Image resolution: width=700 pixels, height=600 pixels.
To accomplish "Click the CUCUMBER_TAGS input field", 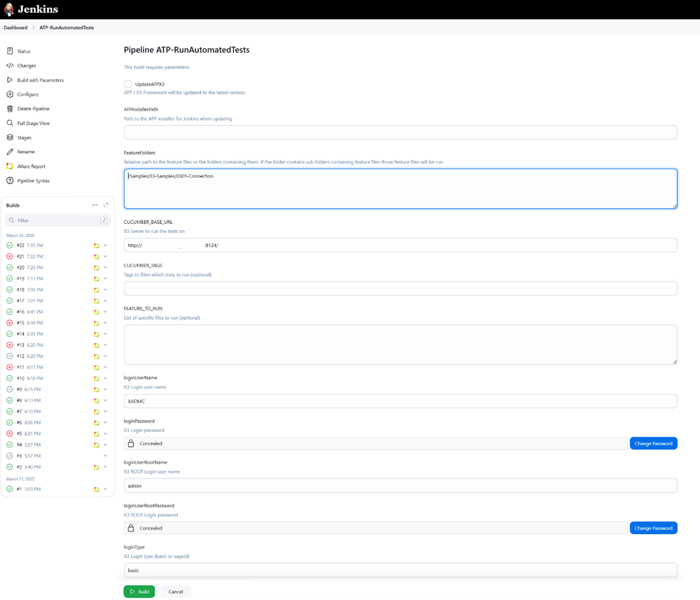I will (x=400, y=288).
